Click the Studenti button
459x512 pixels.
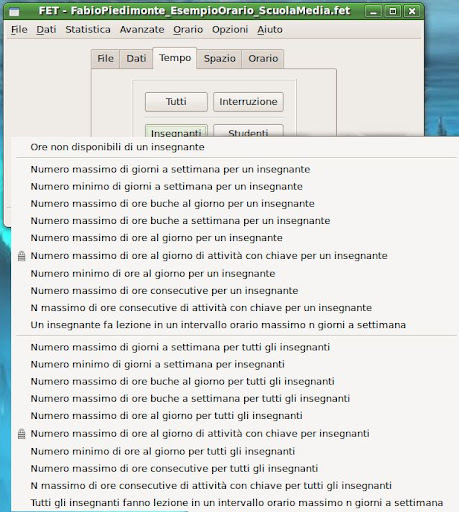point(248,131)
